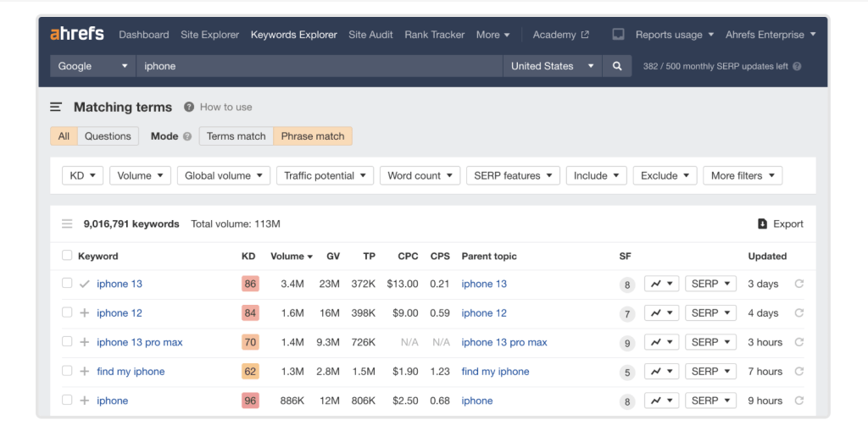Add iphone keyword with plus icon
The width and height of the screenshot is (868, 431).
coord(84,401)
